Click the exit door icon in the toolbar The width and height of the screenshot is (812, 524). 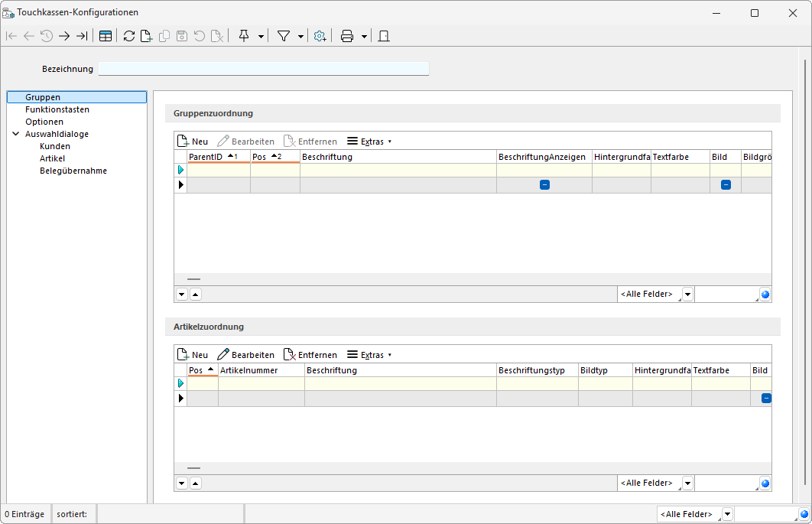[384, 36]
